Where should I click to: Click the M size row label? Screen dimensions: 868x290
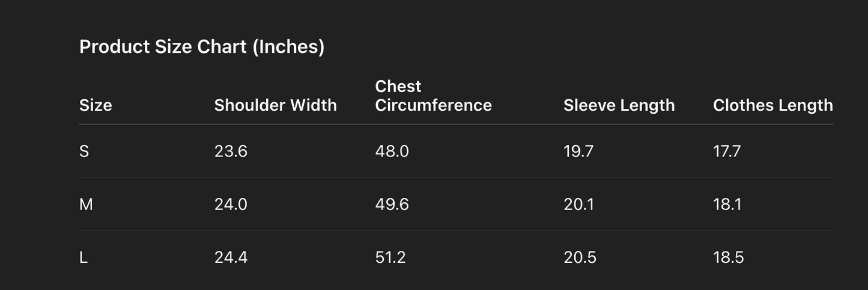86,205
